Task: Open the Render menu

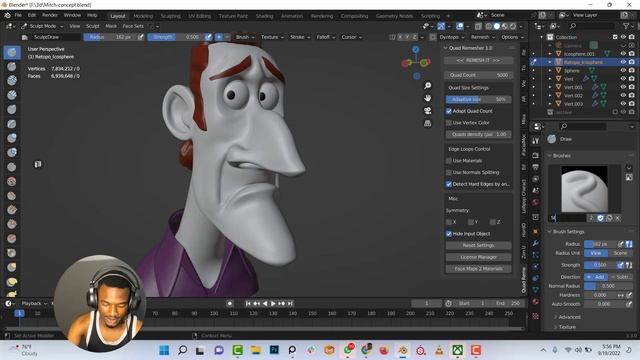Action: click(50, 16)
